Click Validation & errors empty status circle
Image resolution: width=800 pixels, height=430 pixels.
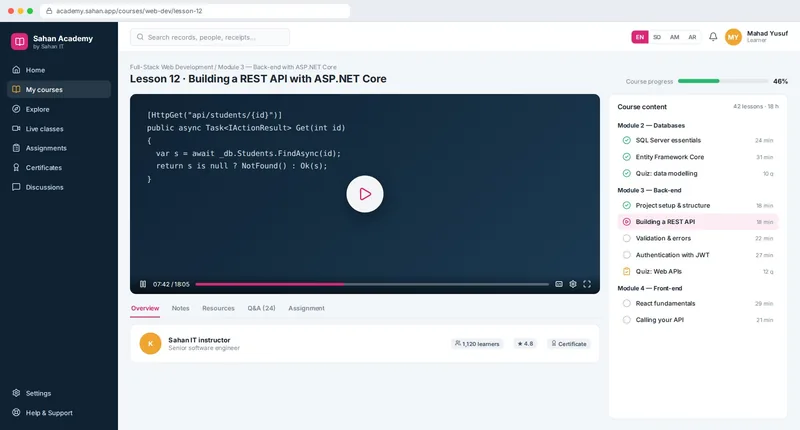[x=627, y=238]
